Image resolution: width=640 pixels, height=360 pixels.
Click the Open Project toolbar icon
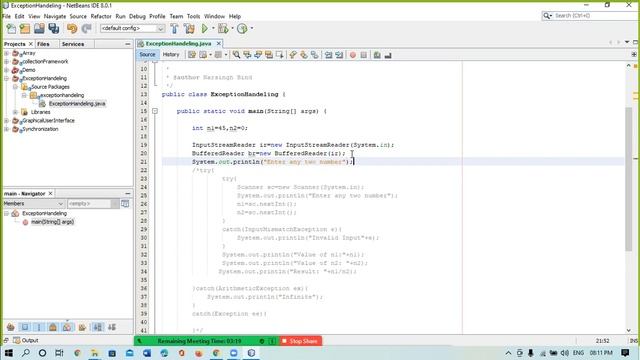tap(39, 29)
